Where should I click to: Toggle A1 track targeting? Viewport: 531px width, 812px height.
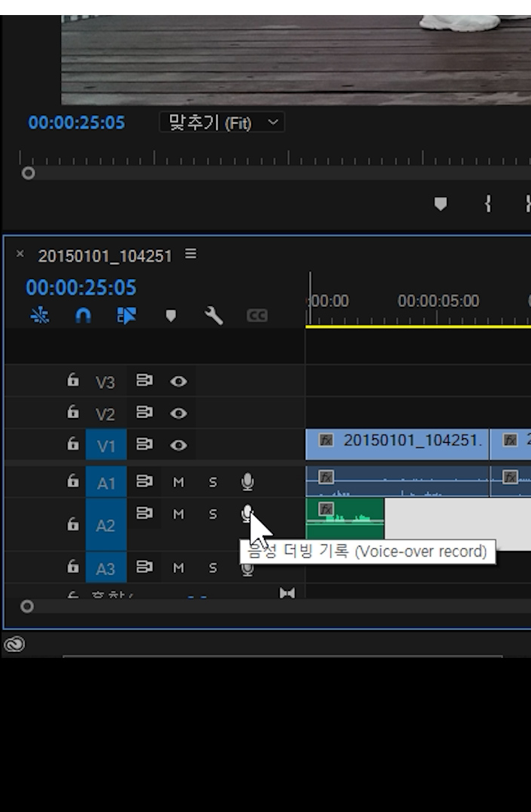[x=106, y=483]
